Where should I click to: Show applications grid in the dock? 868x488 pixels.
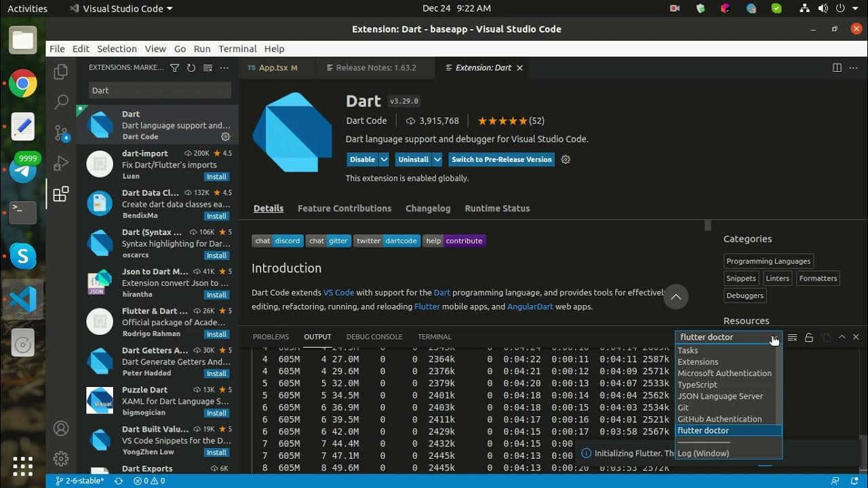(x=23, y=466)
